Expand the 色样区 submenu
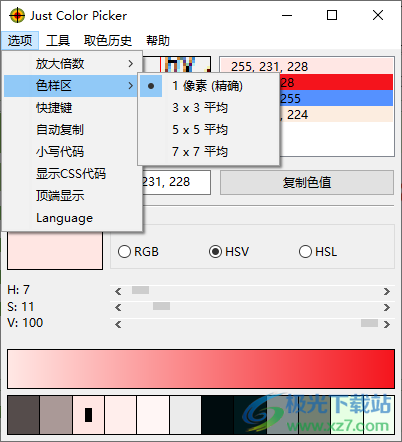The image size is (402, 442). click(x=71, y=86)
